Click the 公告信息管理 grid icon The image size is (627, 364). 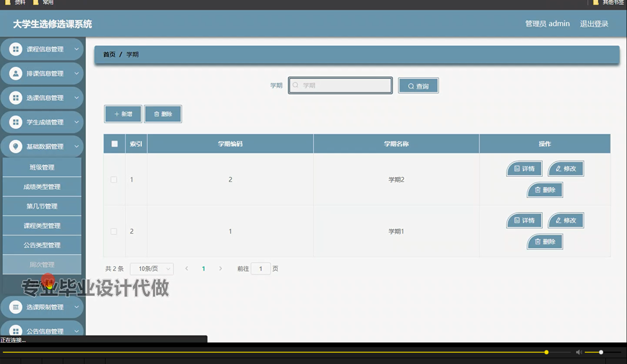pos(16,331)
